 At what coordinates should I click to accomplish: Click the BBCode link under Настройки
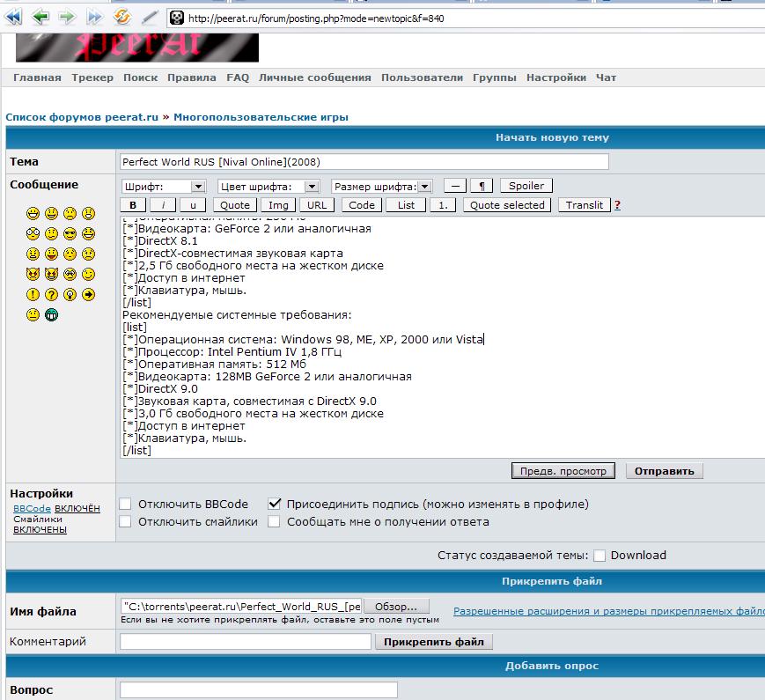tap(32, 508)
